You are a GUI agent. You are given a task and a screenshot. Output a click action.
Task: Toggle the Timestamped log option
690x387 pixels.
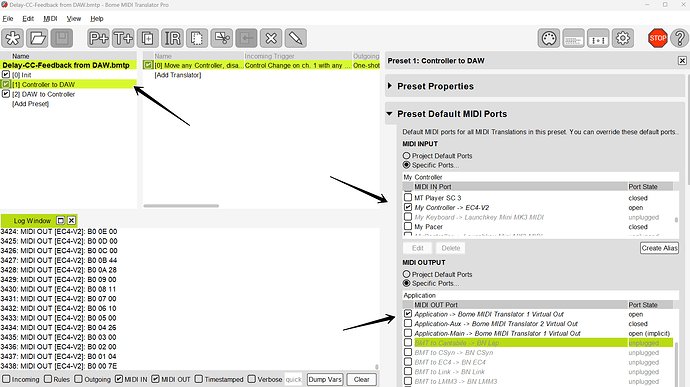(199, 379)
